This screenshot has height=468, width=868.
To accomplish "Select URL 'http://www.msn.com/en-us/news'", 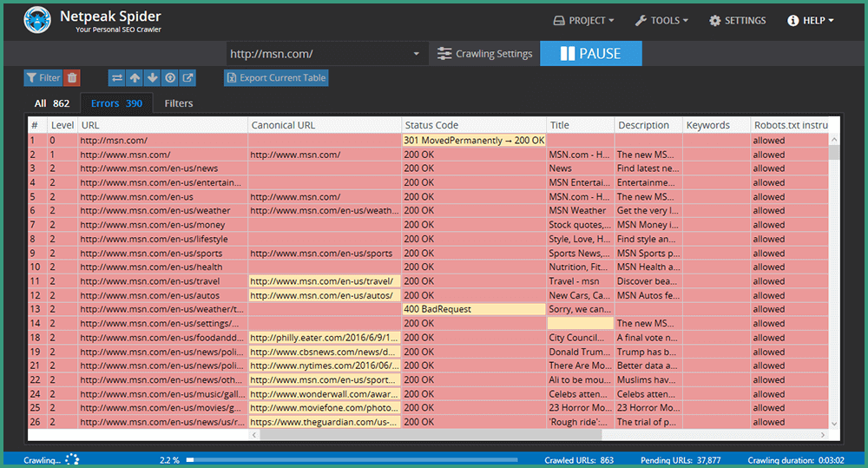I will (163, 168).
